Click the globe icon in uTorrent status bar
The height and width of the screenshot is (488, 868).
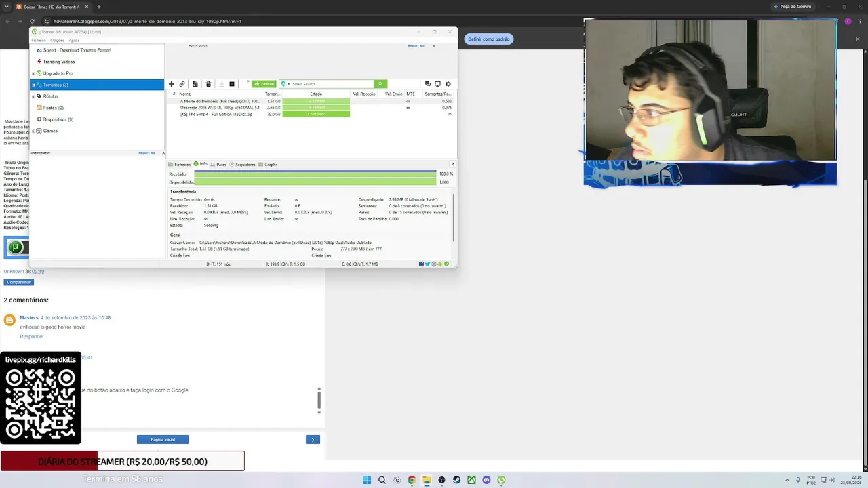tap(434, 264)
